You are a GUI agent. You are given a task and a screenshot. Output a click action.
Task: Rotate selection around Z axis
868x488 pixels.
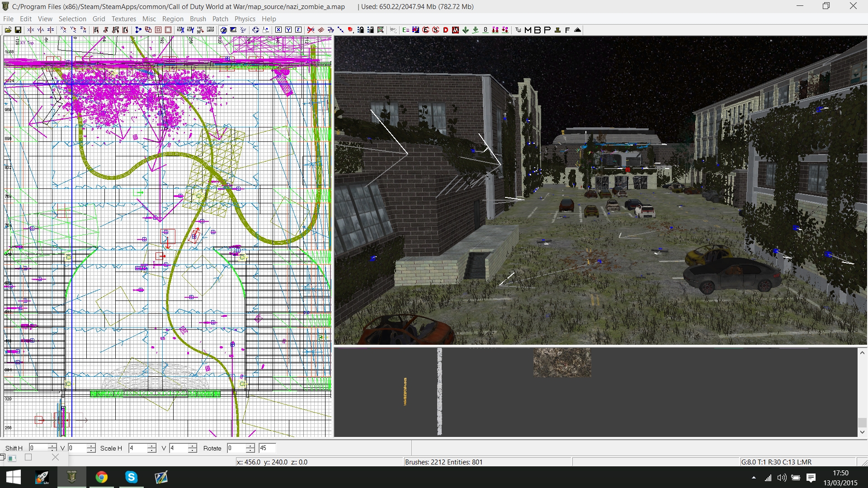pyautogui.click(x=83, y=30)
